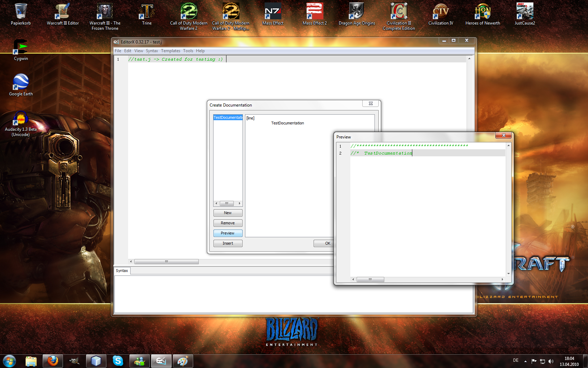Click the first code line in test.j

tap(175, 59)
